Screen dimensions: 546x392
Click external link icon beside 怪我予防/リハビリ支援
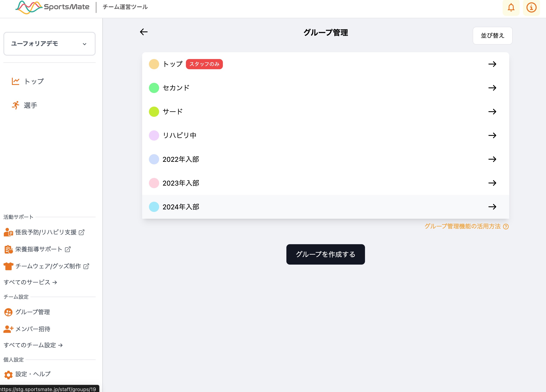82,232
